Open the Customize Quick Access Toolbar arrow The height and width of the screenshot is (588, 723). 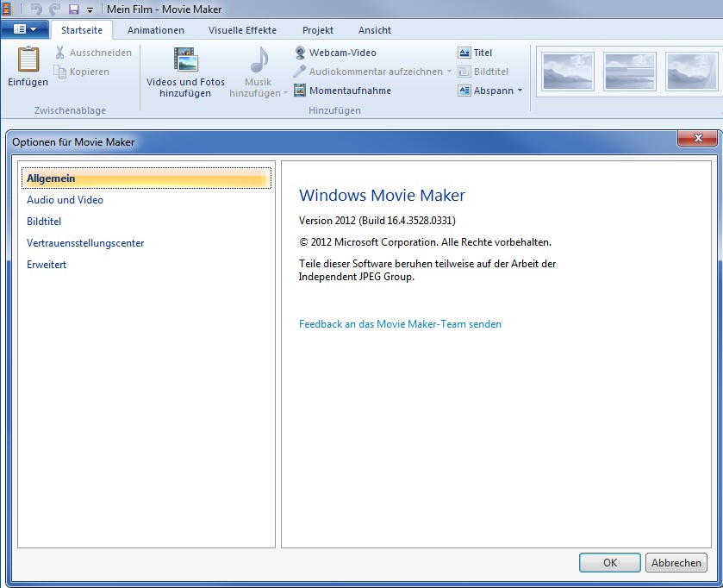click(x=90, y=9)
